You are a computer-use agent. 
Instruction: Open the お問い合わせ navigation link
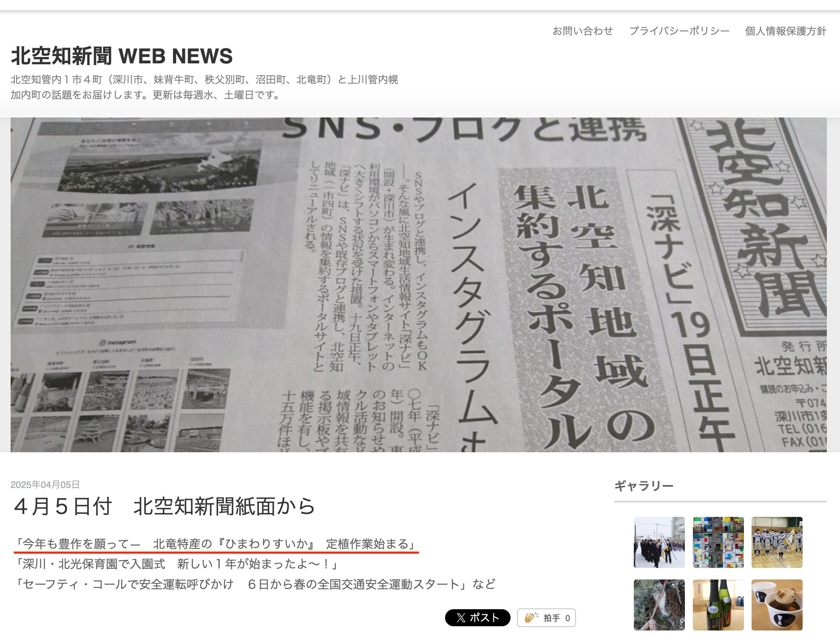pyautogui.click(x=582, y=31)
